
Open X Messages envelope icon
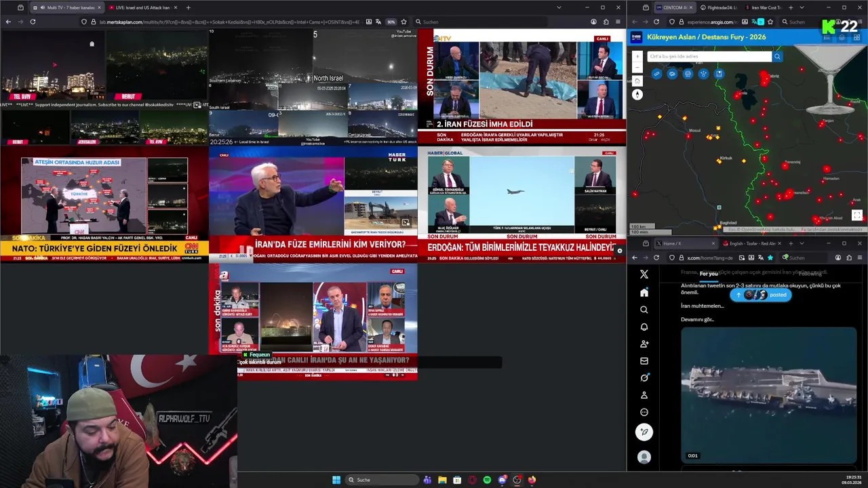[x=644, y=361]
